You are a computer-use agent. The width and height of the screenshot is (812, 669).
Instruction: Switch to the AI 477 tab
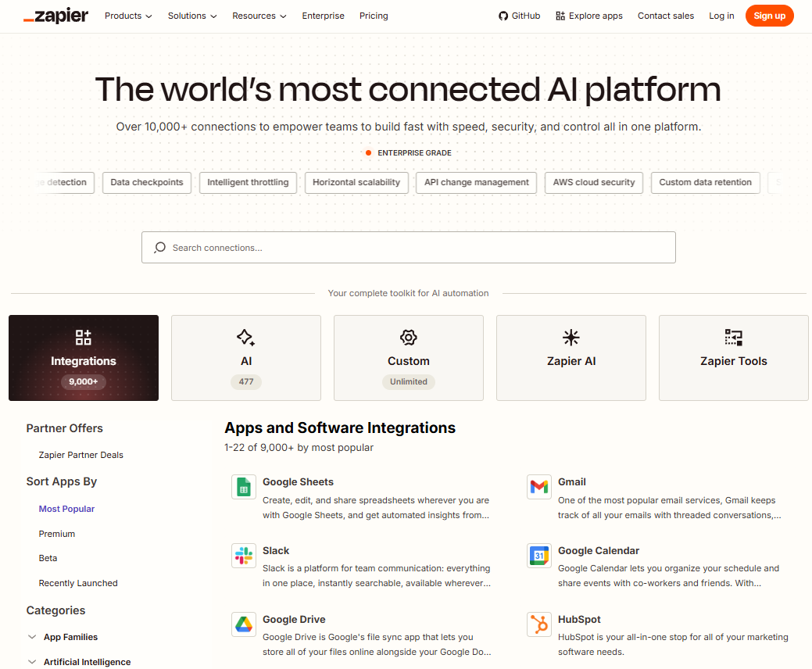tap(246, 358)
